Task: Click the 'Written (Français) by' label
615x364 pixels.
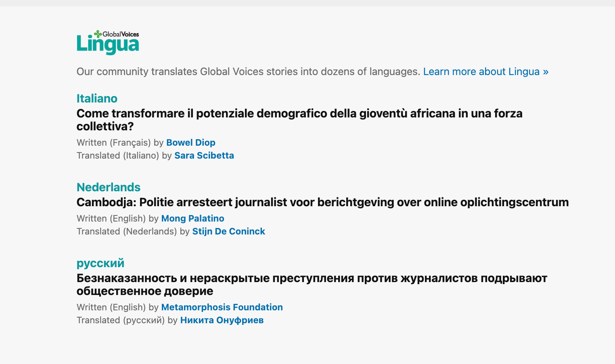Action: click(120, 142)
